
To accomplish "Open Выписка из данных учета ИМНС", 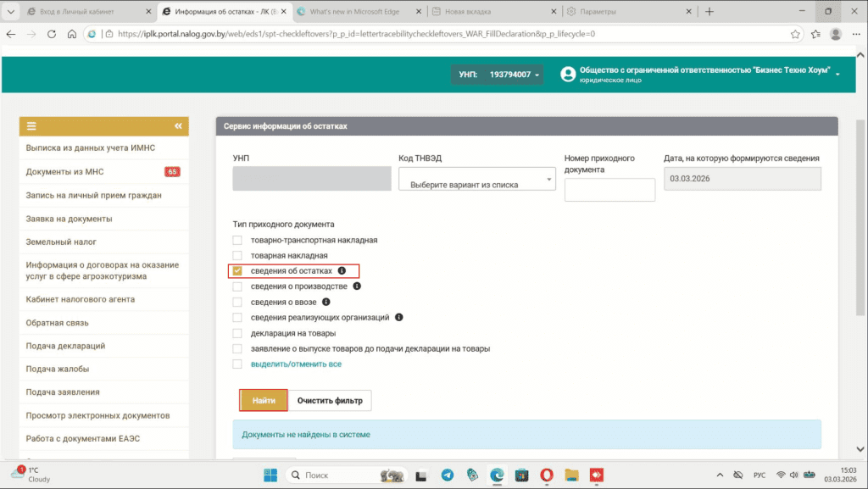I will [x=103, y=147].
